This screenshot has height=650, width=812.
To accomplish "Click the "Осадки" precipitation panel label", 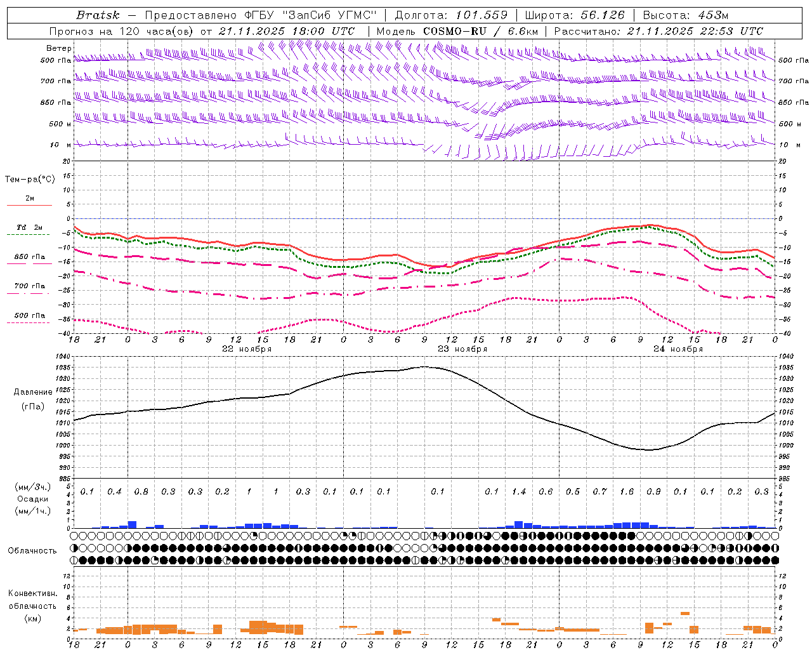I will click(x=33, y=499).
